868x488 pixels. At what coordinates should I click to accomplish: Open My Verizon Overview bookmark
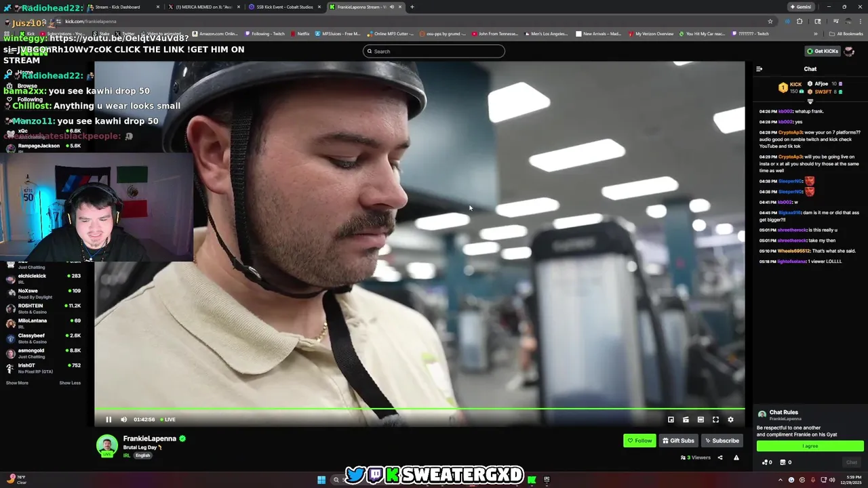650,34
